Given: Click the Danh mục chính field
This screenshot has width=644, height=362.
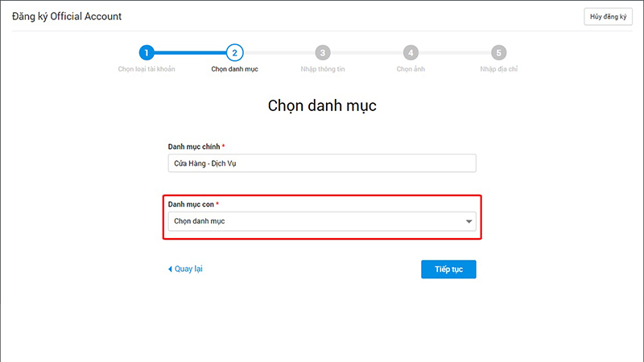Looking at the screenshot, I should pos(322,163).
